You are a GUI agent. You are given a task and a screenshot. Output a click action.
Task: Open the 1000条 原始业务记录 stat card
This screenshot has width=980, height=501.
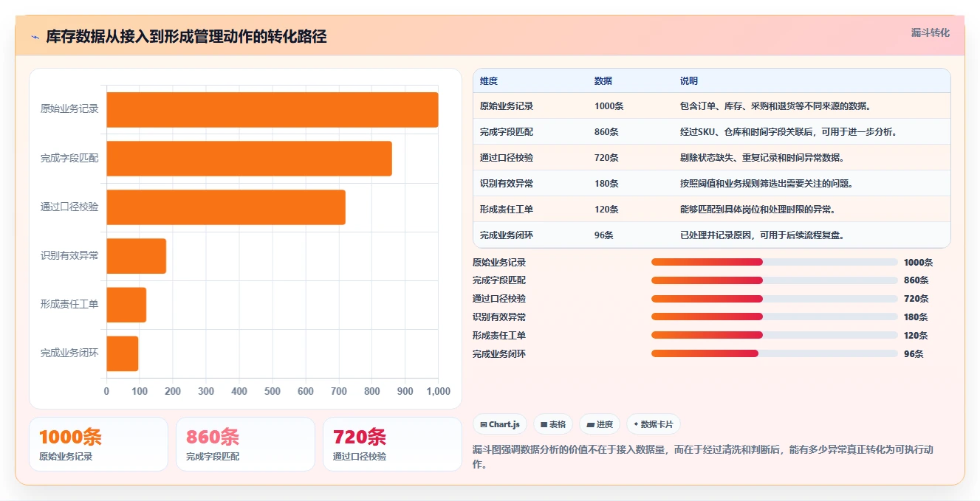(98, 444)
